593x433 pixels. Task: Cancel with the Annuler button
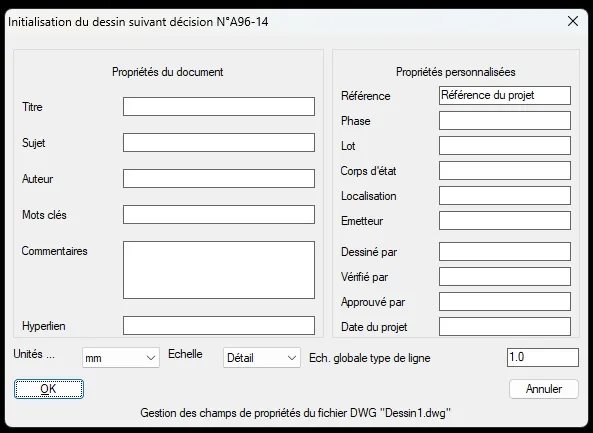(544, 389)
